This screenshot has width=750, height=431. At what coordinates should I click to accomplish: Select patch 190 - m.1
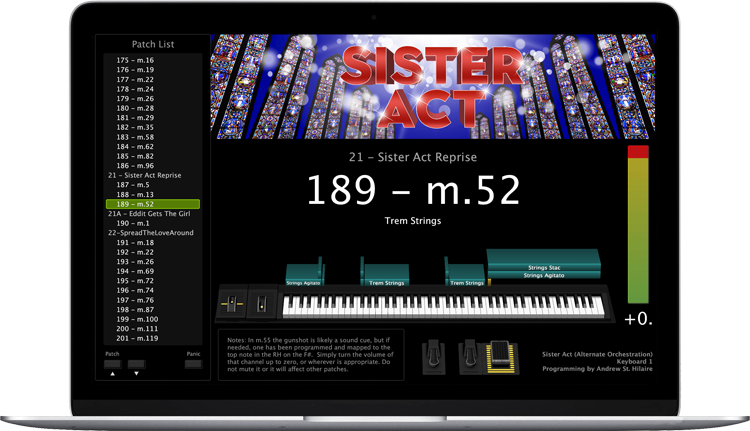coord(133,223)
